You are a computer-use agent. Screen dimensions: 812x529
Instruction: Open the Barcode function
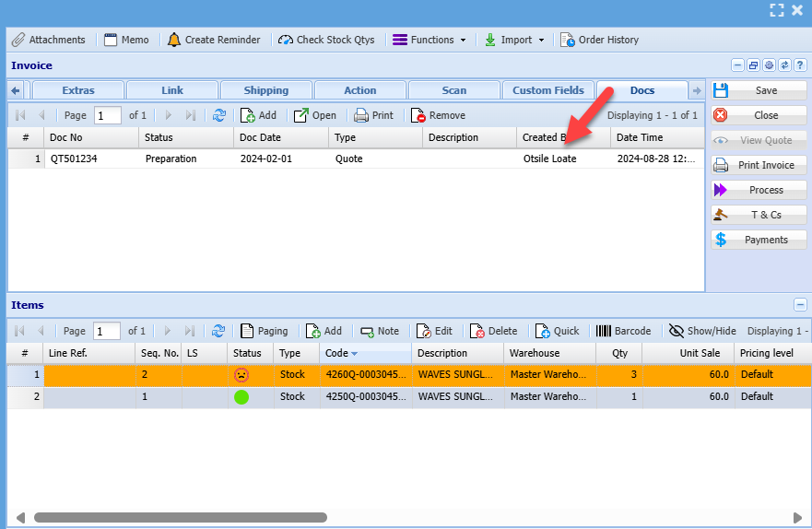[623, 331]
